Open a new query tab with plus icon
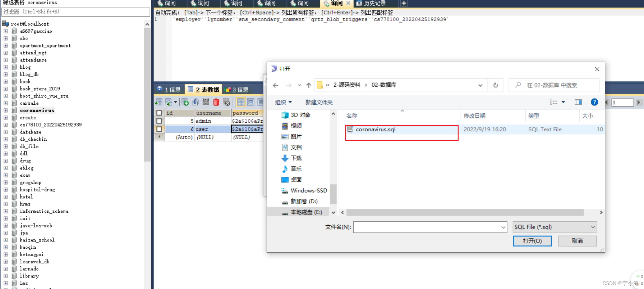Image resolution: width=644 pixels, height=289 pixels. tap(404, 3)
